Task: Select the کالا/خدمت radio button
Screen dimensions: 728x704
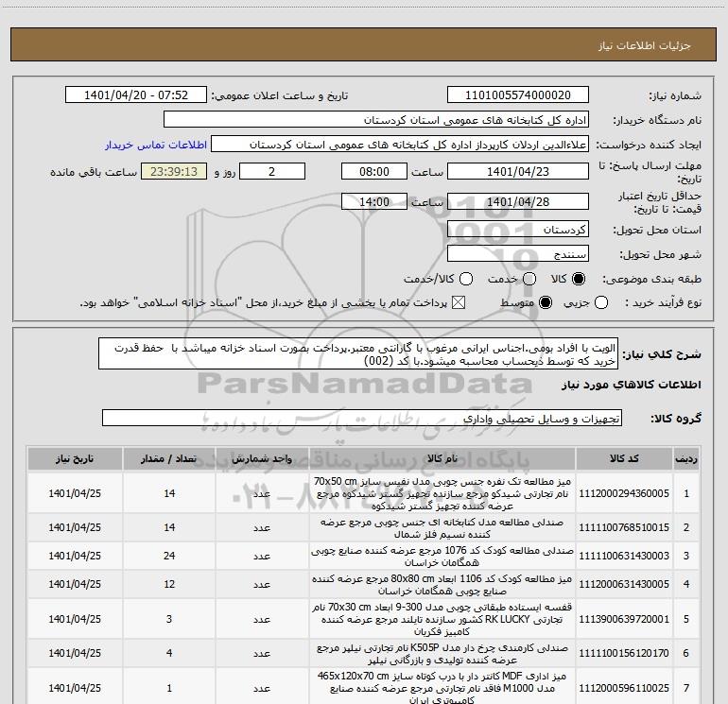Action: tap(466, 279)
